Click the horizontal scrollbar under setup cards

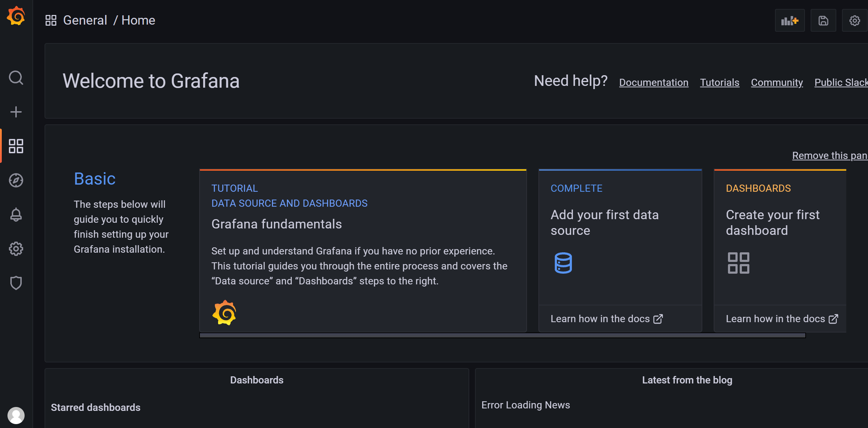pos(502,335)
